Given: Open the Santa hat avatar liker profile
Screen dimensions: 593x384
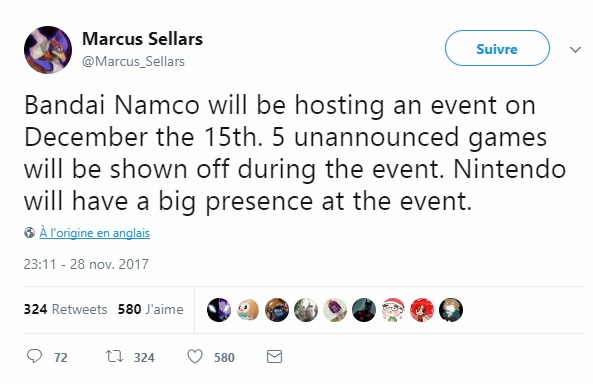Looking at the screenshot, I should point(393,310).
